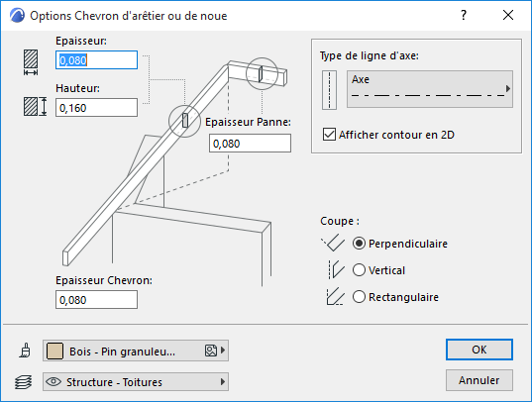532x402 pixels.
Task: Click the Epaisseur input field
Action: (97, 60)
